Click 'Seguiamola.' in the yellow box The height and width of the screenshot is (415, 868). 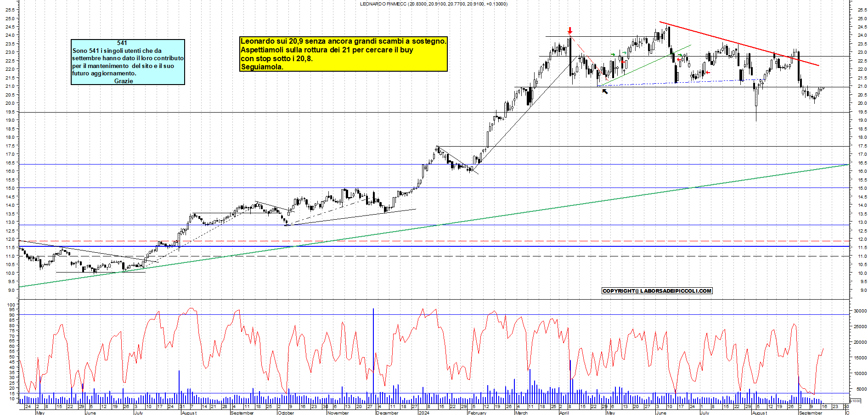pos(262,67)
